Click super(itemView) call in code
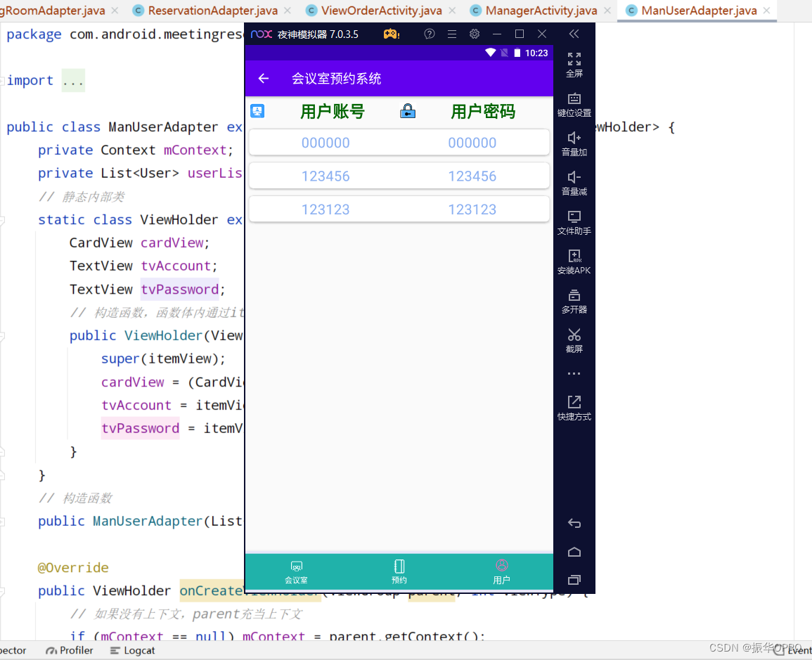Image resolution: width=812 pixels, height=660 pixels. [163, 358]
